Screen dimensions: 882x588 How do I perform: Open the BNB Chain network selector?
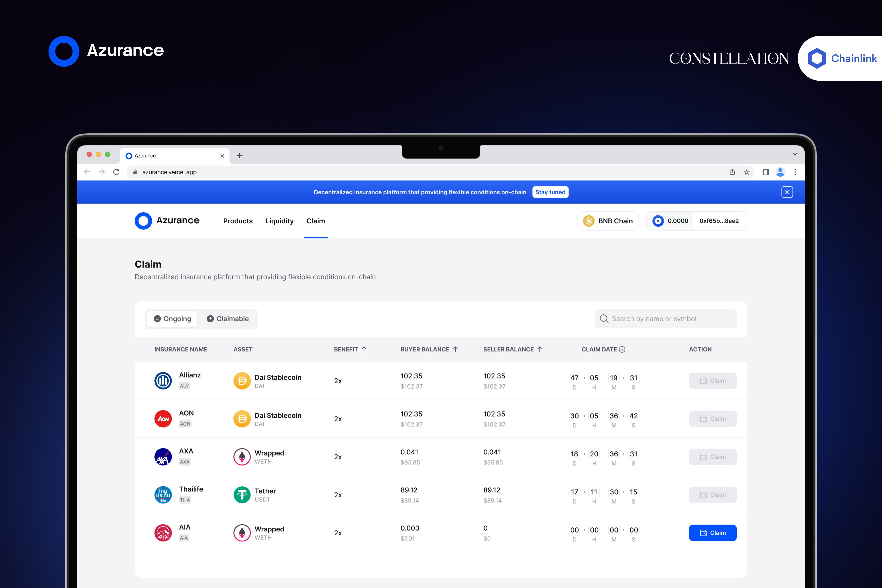[x=608, y=221]
